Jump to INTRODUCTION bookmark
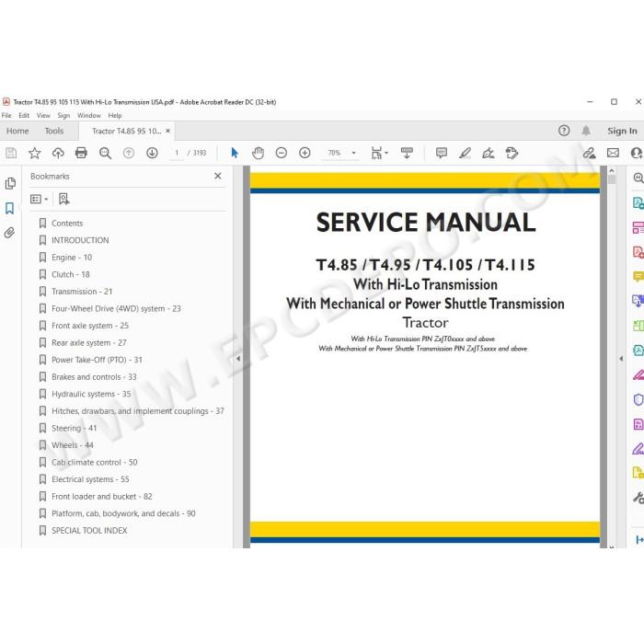Image resolution: width=644 pixels, height=644 pixels. click(80, 240)
